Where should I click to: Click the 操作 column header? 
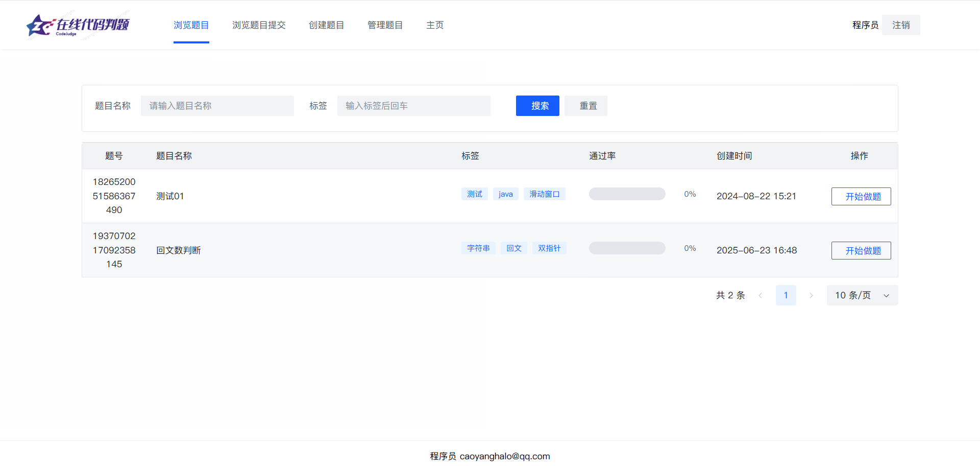(859, 156)
